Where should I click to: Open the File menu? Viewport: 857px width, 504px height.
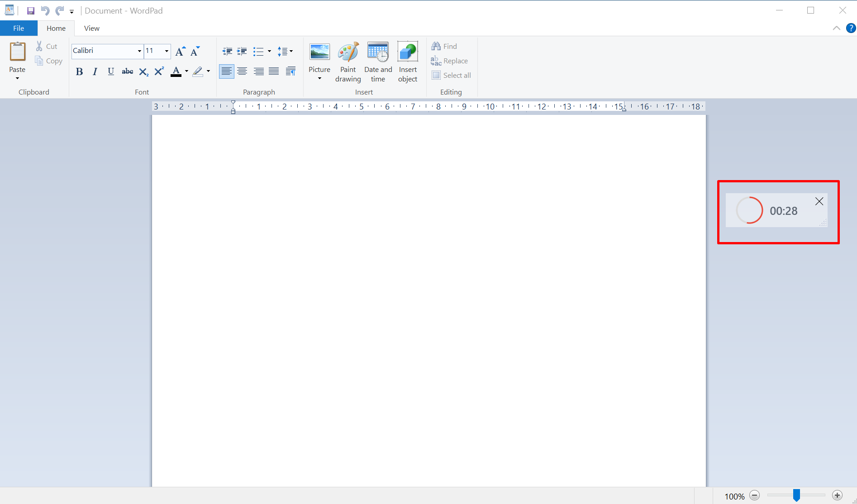point(19,28)
